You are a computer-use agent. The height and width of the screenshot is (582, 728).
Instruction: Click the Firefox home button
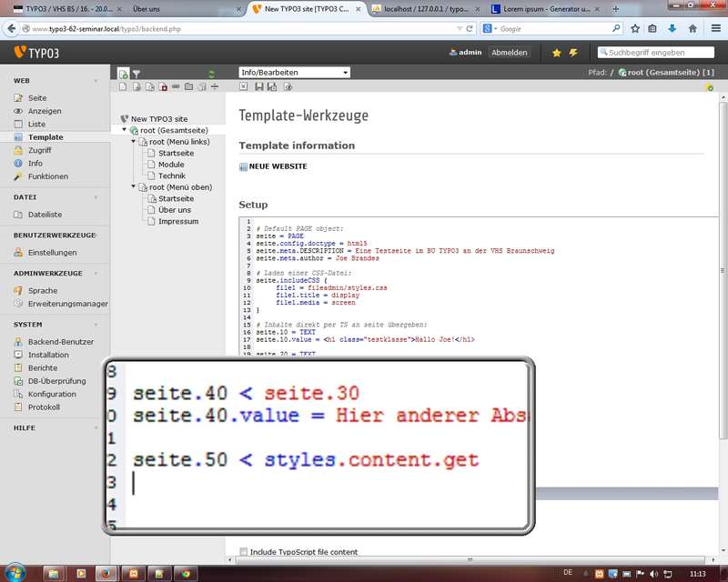coord(693,28)
